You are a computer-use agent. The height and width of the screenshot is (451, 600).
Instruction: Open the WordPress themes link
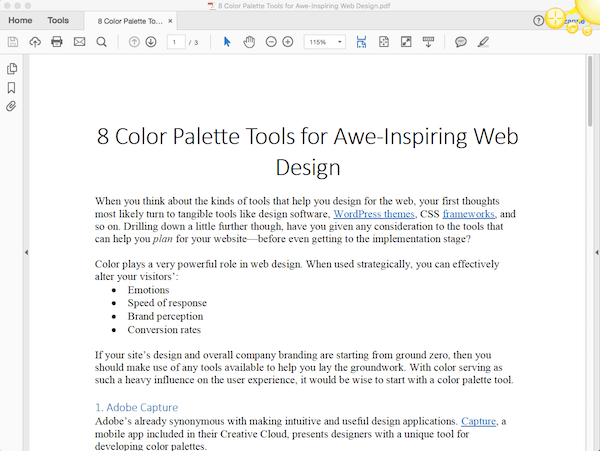[x=374, y=214]
